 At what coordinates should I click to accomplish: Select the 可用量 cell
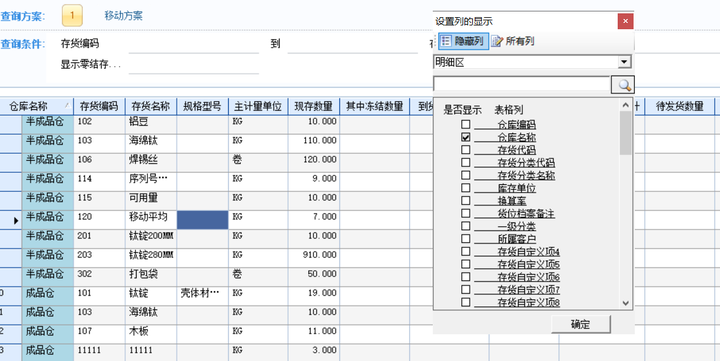tap(151, 201)
